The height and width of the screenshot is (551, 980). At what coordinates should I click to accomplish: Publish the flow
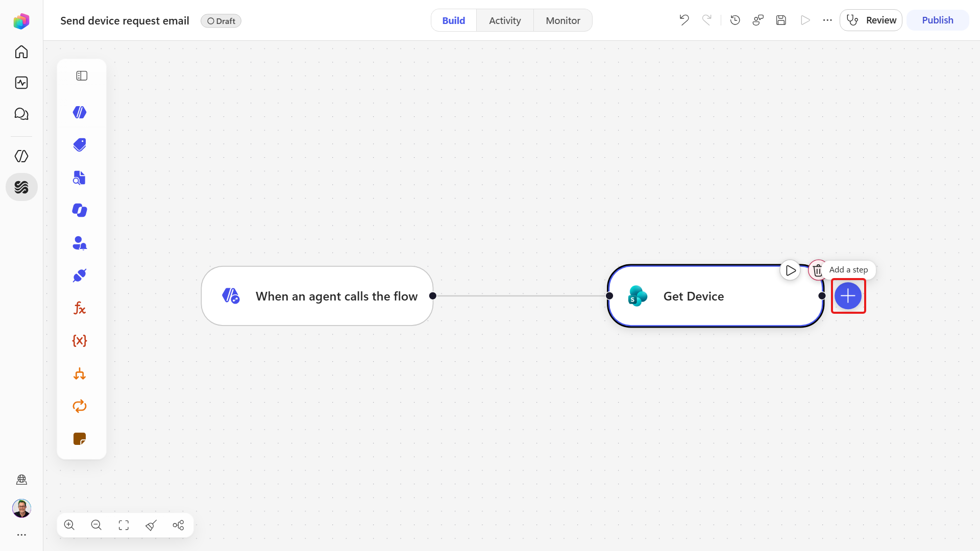point(938,20)
